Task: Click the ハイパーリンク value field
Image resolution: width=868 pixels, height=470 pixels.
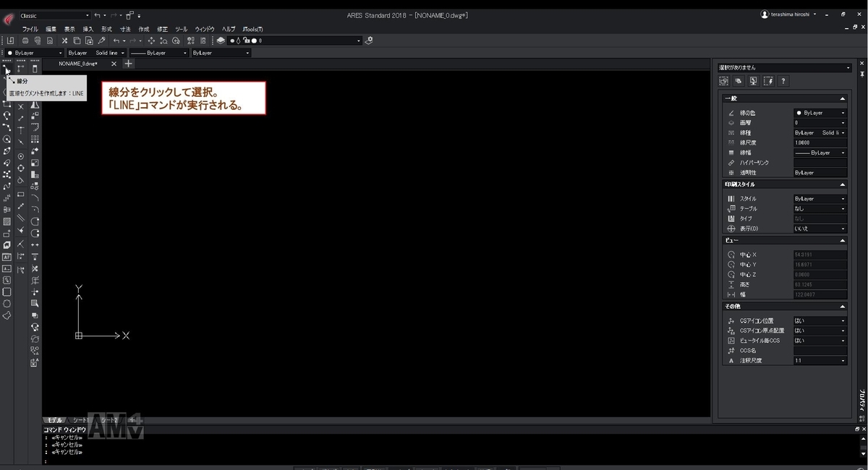Action: point(820,163)
